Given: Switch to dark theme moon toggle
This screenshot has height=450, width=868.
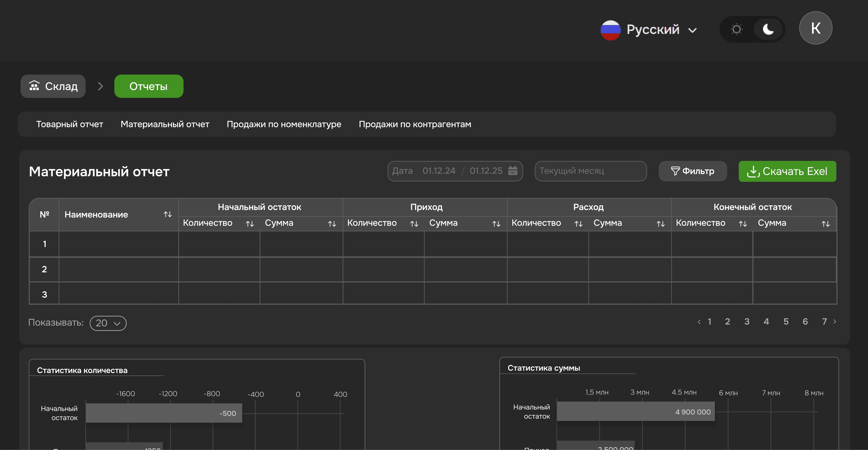Looking at the screenshot, I should [x=768, y=30].
